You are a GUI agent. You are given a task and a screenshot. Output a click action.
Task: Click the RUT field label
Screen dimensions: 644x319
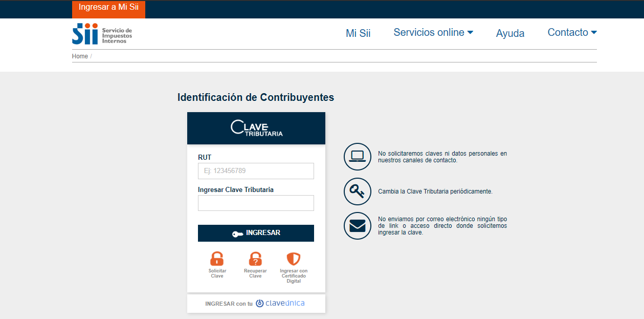tap(205, 157)
